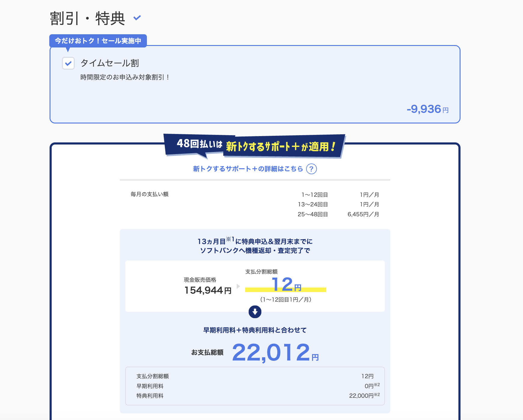Select the タイムセール割 label text
This screenshot has width=523, height=420.
(110, 63)
